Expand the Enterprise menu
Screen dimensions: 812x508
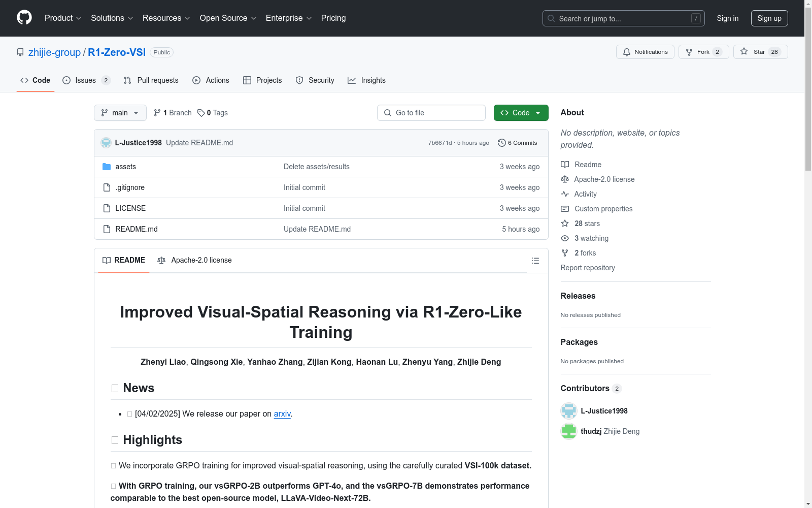point(289,18)
